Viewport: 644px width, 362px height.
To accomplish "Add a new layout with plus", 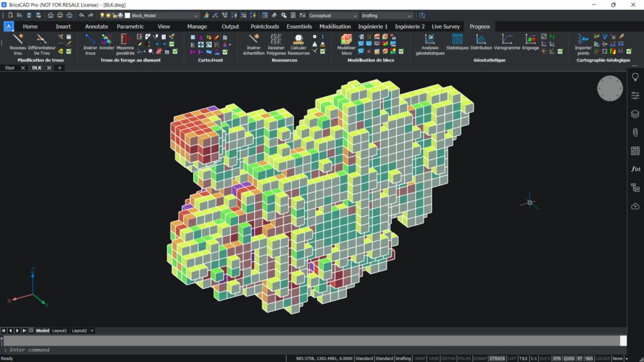I will [92, 331].
